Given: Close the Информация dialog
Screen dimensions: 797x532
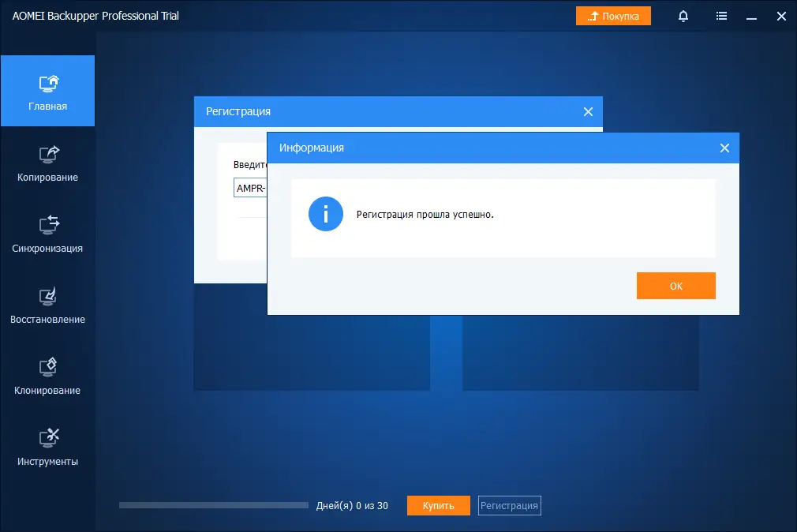Looking at the screenshot, I should [725, 148].
